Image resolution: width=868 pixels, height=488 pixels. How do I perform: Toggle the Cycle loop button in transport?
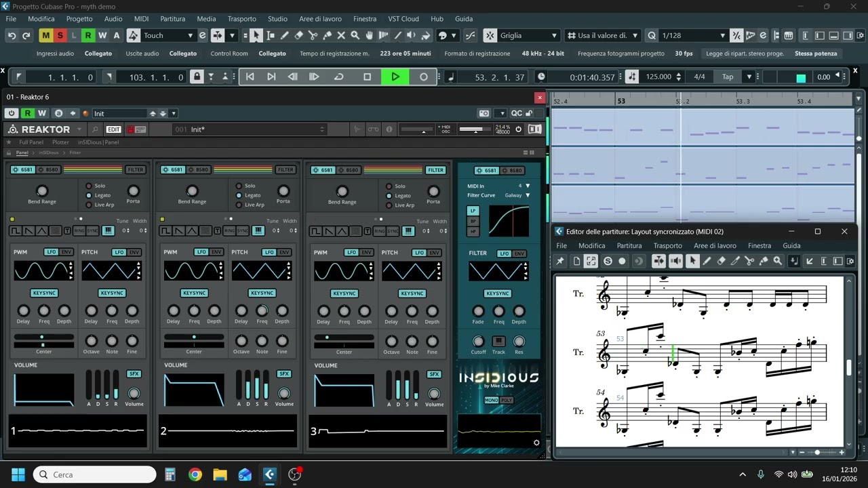(x=338, y=77)
